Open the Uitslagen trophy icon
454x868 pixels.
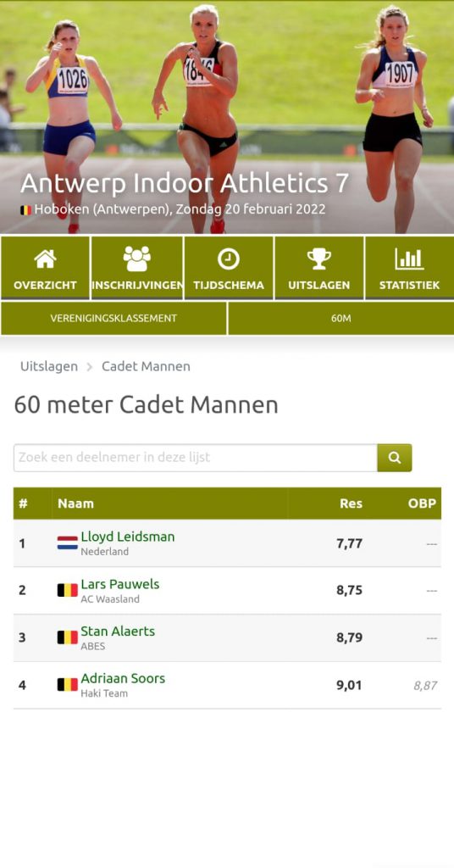[319, 259]
